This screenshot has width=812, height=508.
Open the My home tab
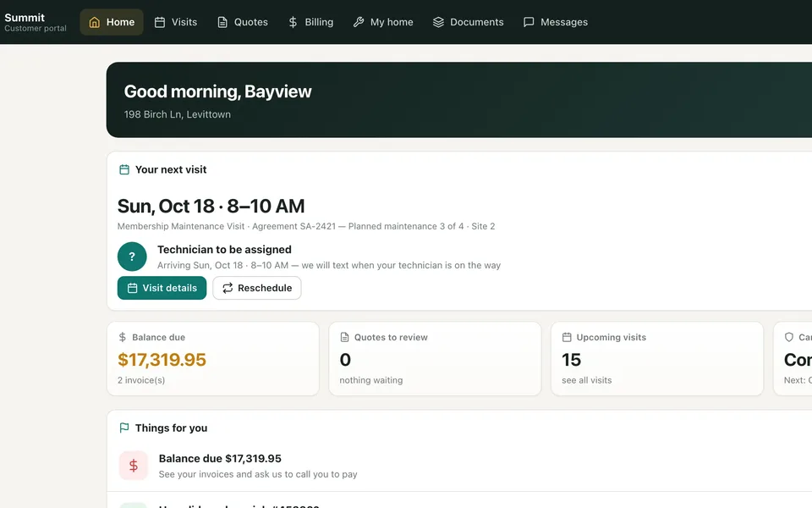click(x=382, y=22)
